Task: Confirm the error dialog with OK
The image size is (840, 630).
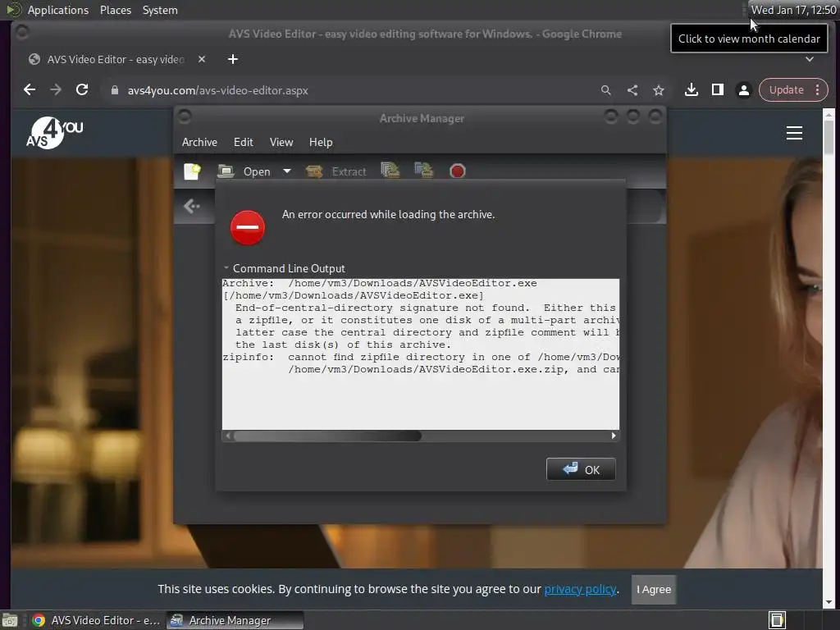Action: 581,469
